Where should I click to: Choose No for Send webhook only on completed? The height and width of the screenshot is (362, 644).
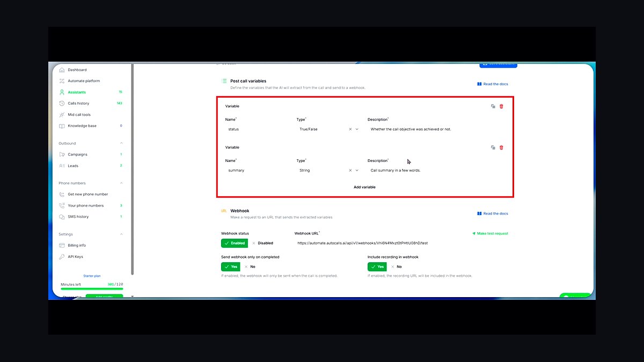click(250, 267)
